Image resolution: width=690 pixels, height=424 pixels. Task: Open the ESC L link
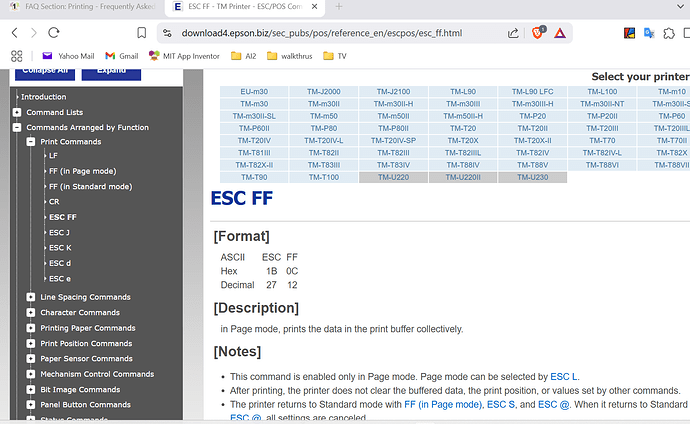[564, 377]
